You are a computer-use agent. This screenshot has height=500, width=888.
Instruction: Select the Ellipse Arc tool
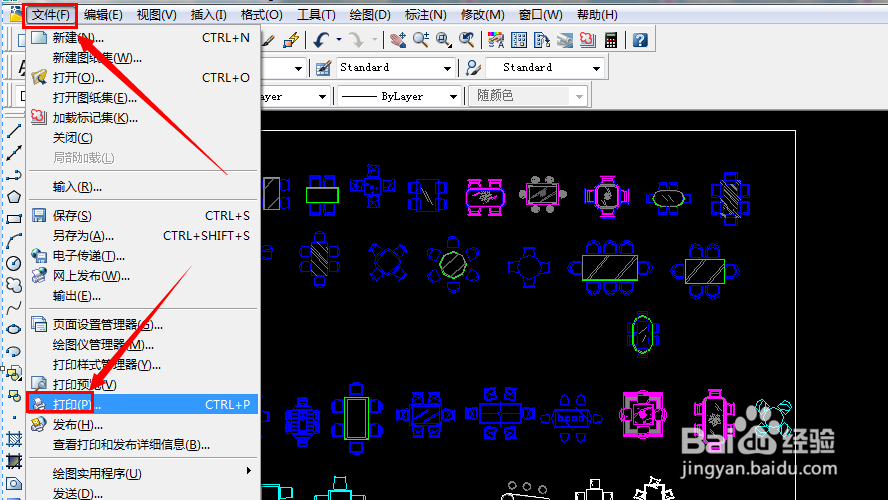pos(14,351)
